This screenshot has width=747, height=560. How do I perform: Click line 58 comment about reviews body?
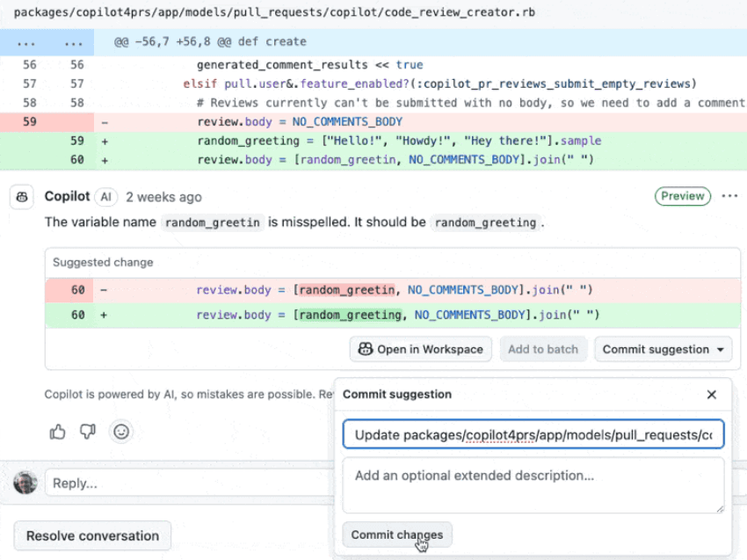(471, 103)
